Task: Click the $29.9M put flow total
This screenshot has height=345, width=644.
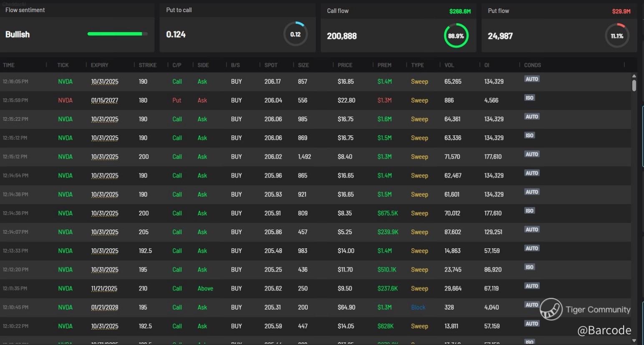Action: tap(621, 11)
